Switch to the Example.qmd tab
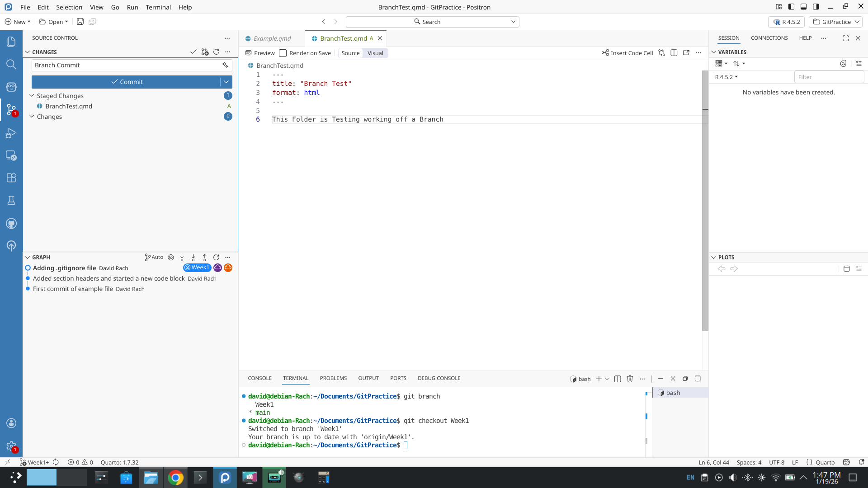Viewport: 868px width, 488px height. tap(272, 38)
